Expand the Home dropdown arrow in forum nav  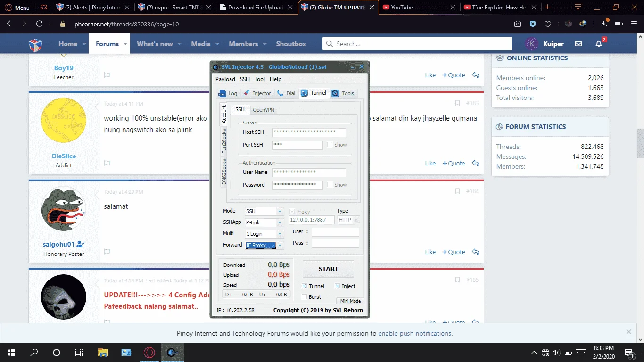point(84,44)
